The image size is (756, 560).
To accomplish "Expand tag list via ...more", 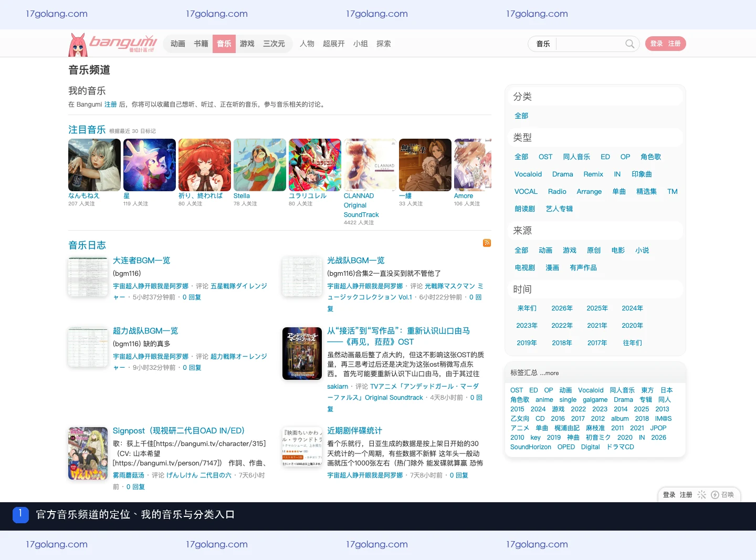I will 549,373.
